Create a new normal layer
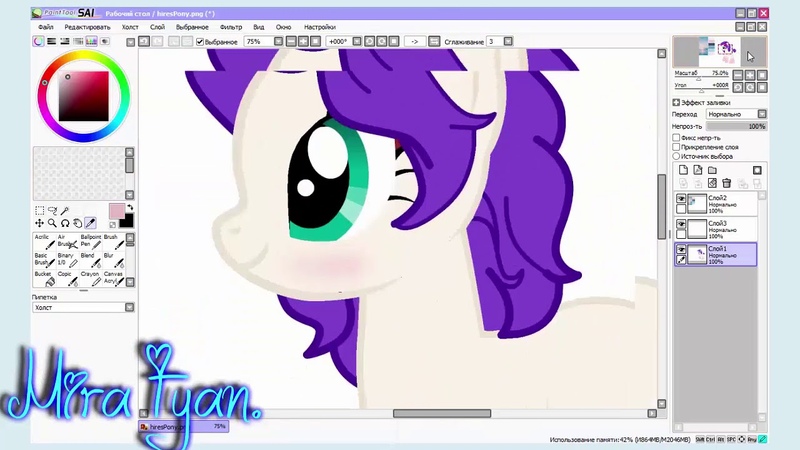800x450 pixels. coord(683,170)
